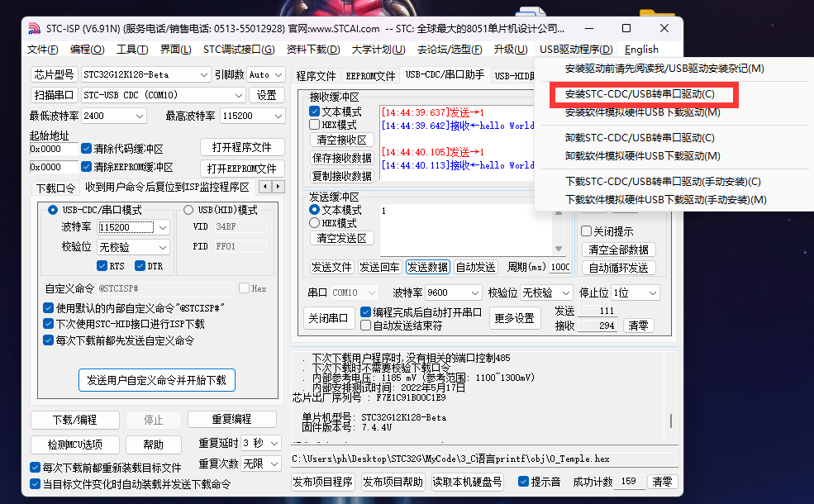Toggle 清除EEPROM缓冲区 checkbox
Viewport: 814px width, 504px height.
click(x=87, y=167)
